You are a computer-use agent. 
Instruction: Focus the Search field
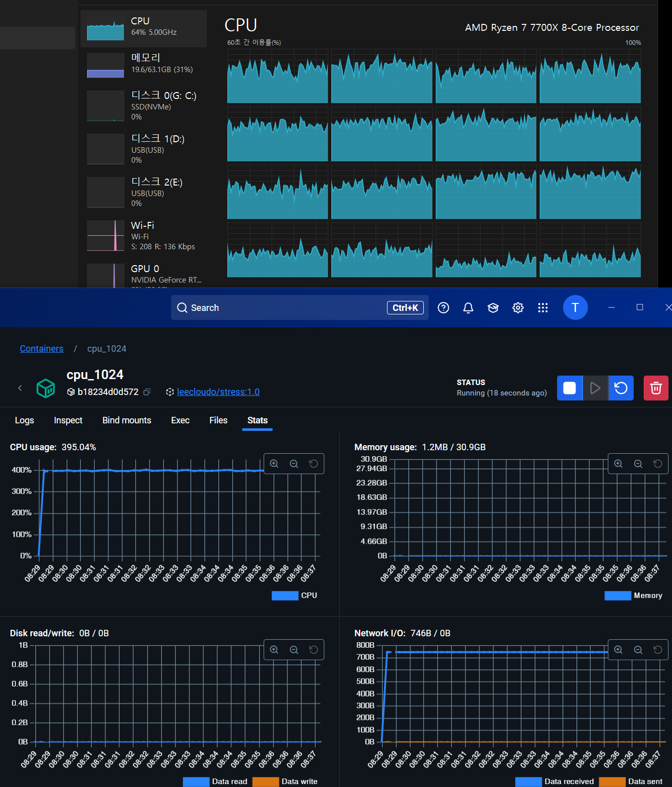tap(300, 307)
